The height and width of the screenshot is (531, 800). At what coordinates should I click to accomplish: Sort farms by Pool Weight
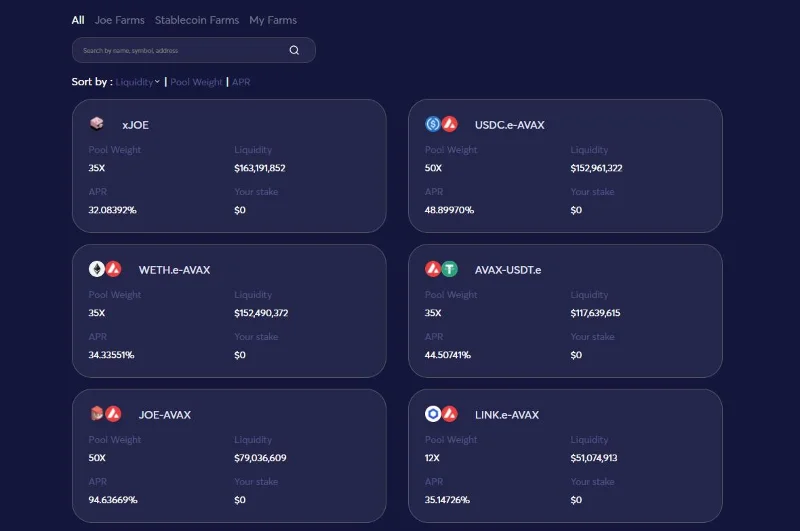pos(196,82)
